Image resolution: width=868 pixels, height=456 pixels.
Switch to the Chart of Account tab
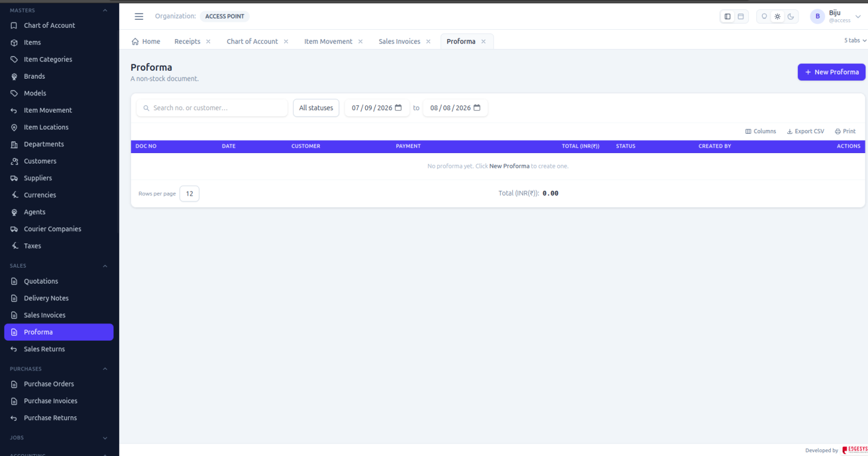[252, 42]
